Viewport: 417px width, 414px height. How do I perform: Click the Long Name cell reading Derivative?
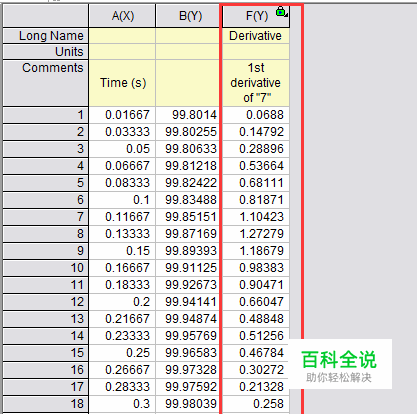pos(256,36)
